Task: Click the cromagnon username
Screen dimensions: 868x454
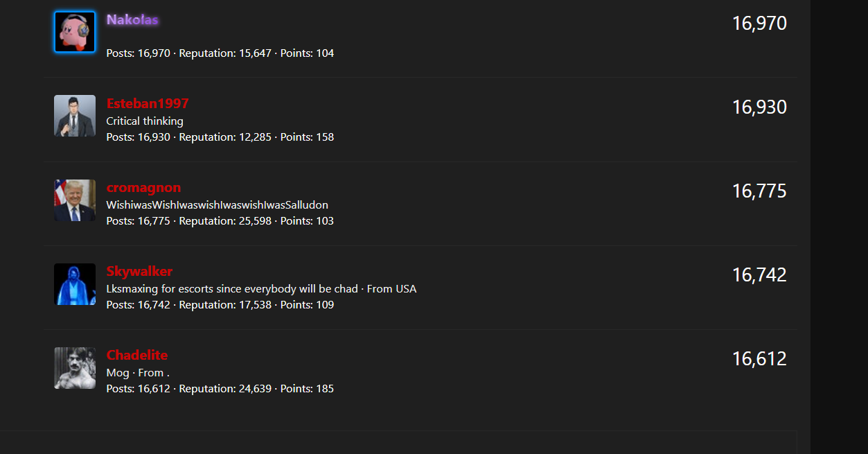Action: (x=143, y=187)
